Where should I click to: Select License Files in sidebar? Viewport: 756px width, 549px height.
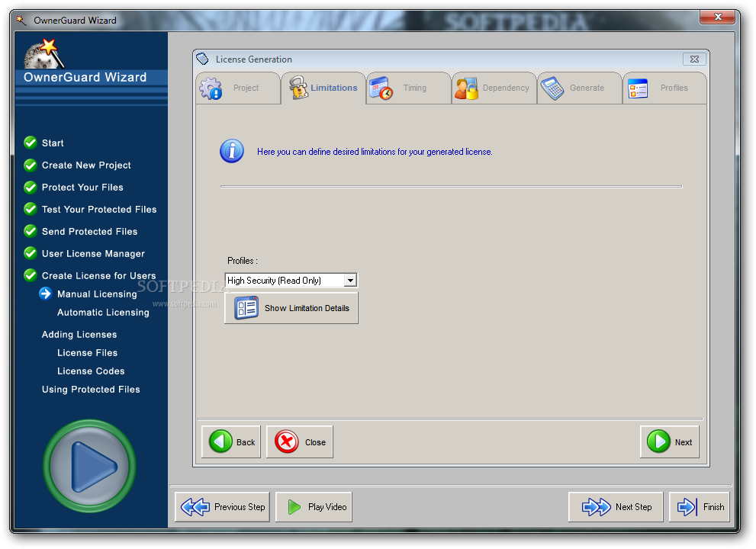coord(87,353)
